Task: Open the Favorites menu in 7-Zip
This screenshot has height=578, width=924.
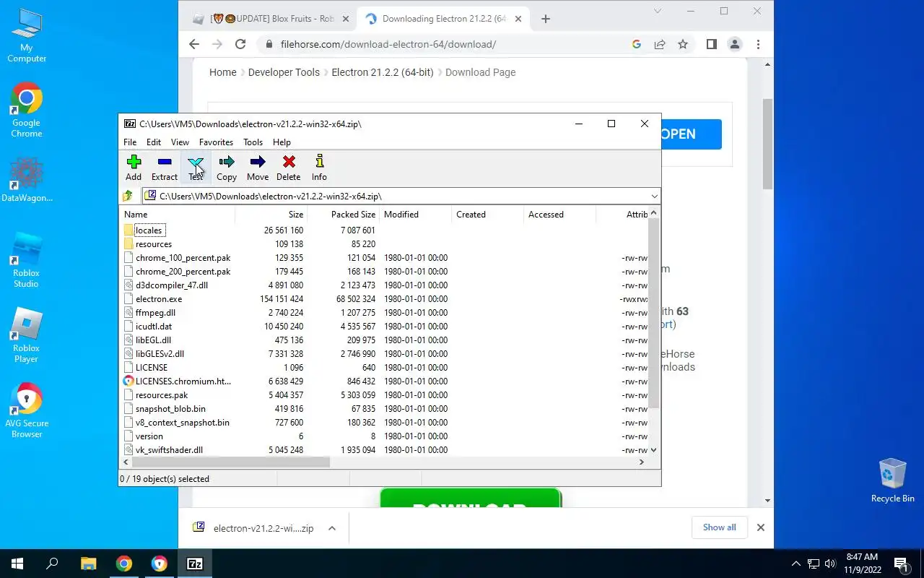Action: (216, 142)
